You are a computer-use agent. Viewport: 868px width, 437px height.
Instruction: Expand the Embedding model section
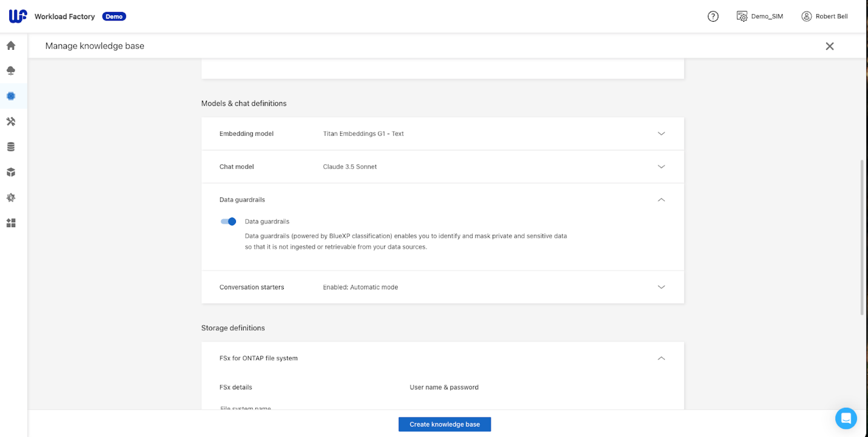pos(661,134)
